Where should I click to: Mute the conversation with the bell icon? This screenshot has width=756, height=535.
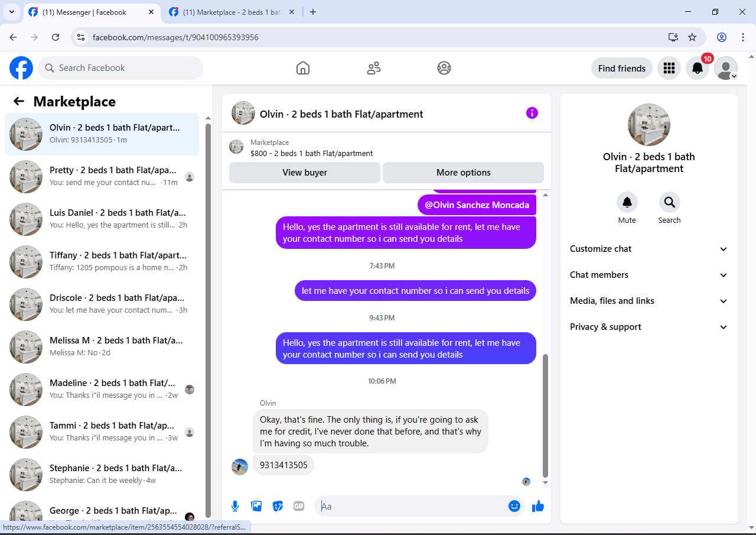[627, 202]
